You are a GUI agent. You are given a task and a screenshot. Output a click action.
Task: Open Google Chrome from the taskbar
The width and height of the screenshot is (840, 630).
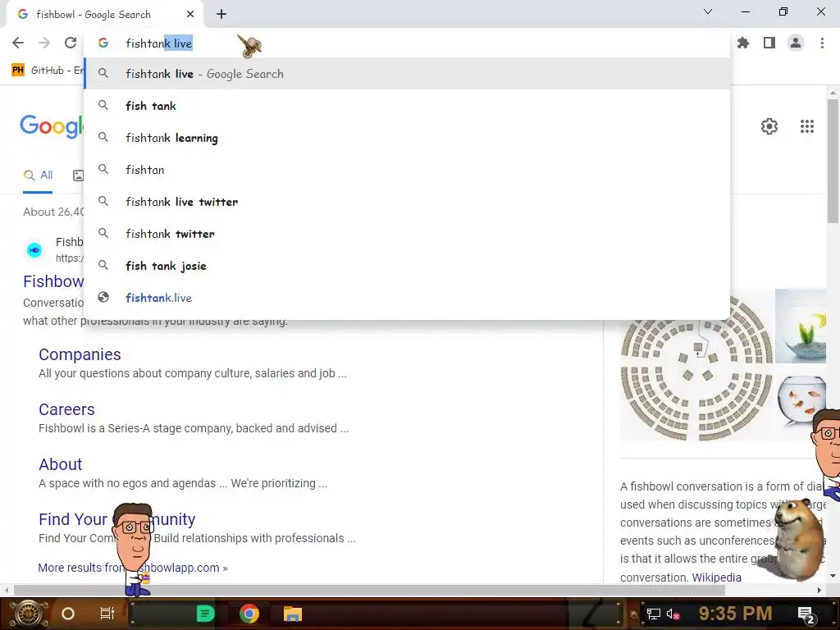click(x=249, y=614)
